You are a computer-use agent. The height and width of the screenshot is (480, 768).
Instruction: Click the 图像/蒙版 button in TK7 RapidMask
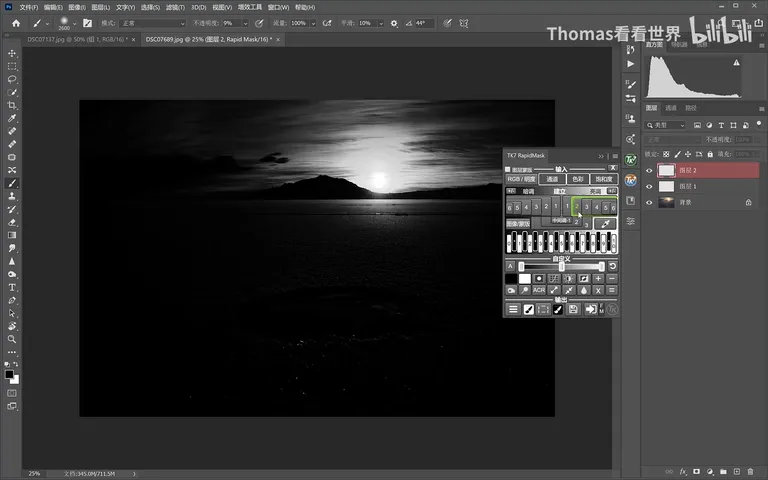click(x=518, y=223)
